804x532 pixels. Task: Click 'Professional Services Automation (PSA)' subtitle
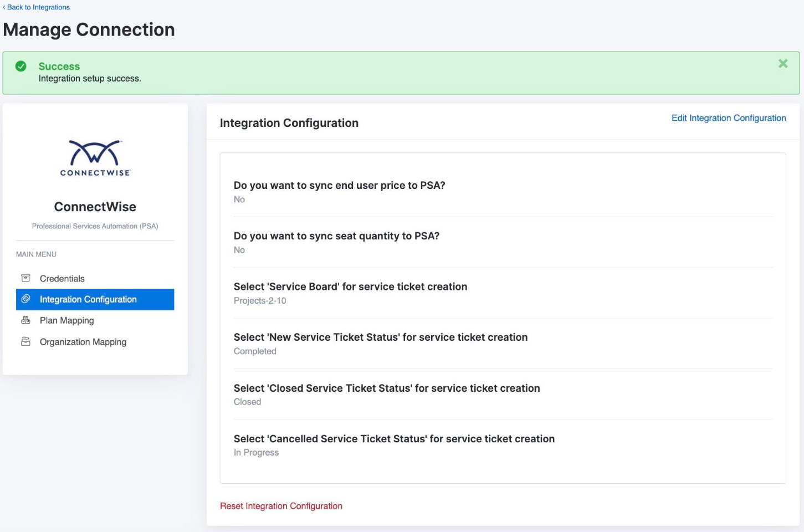(95, 226)
